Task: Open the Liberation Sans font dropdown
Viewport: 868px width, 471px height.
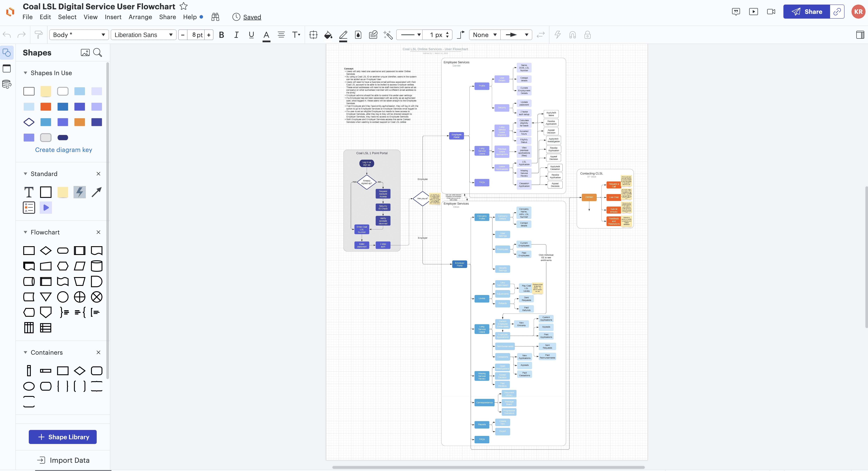Action: point(143,35)
